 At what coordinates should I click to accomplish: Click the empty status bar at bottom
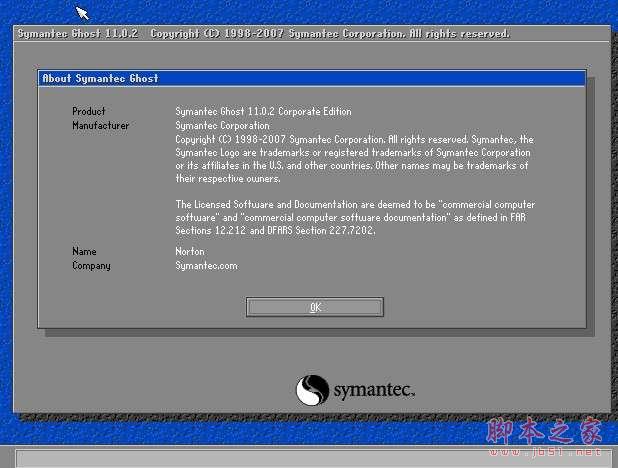(250, 459)
